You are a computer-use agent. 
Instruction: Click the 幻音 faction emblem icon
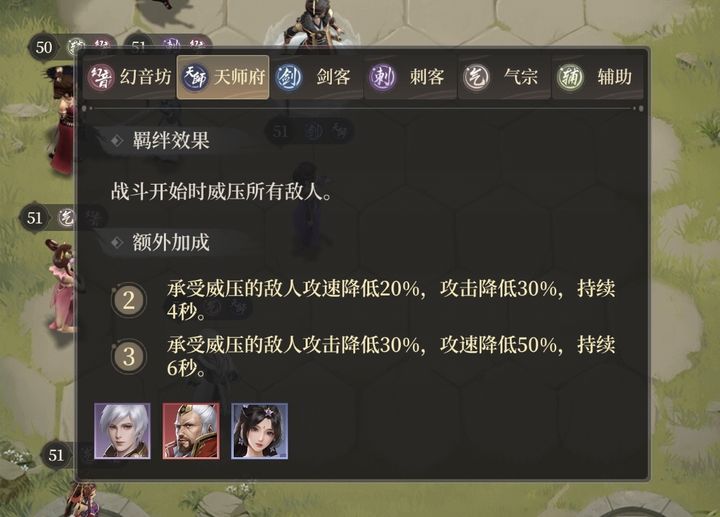[x=101, y=77]
